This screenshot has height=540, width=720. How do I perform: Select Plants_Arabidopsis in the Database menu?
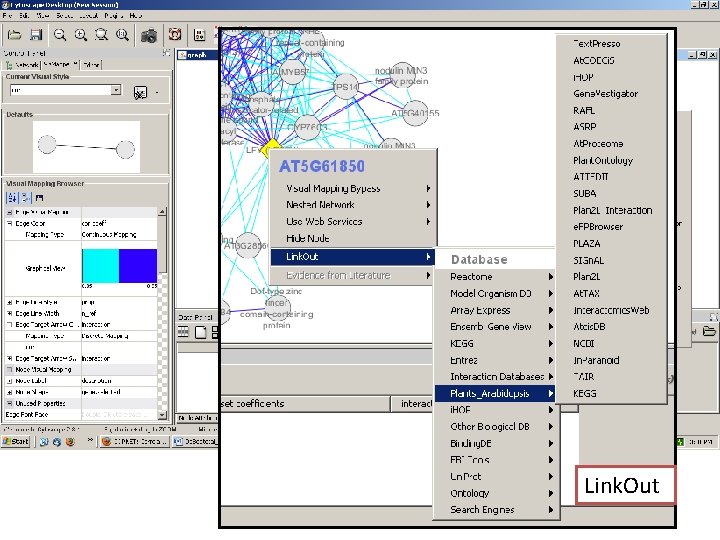[495, 394]
